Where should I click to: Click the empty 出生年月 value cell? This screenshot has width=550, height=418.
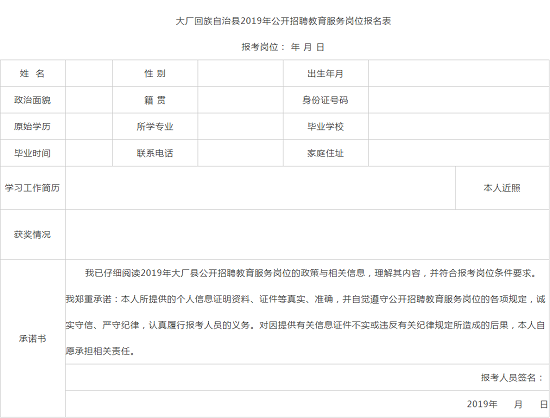(x=459, y=73)
